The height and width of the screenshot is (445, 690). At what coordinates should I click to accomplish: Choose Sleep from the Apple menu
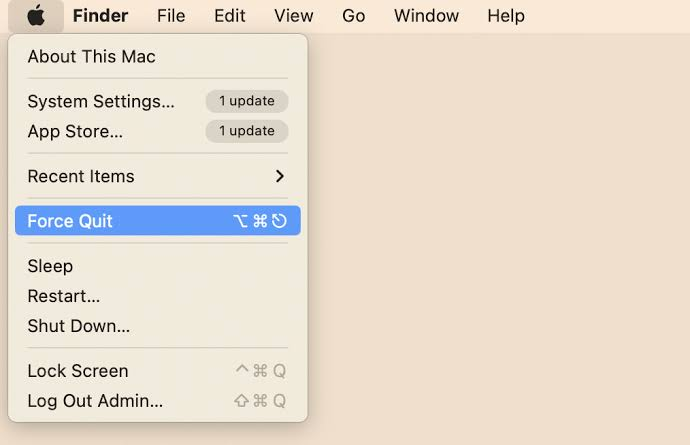click(158, 266)
